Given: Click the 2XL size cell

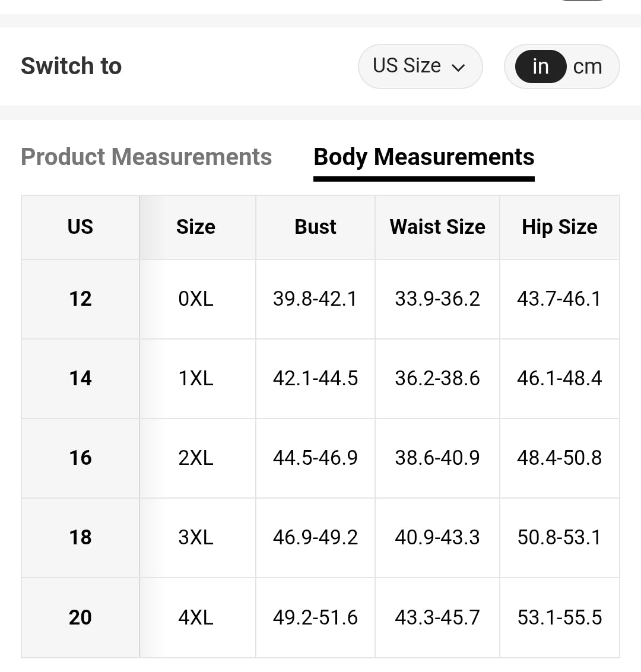Looking at the screenshot, I should click(x=196, y=458).
